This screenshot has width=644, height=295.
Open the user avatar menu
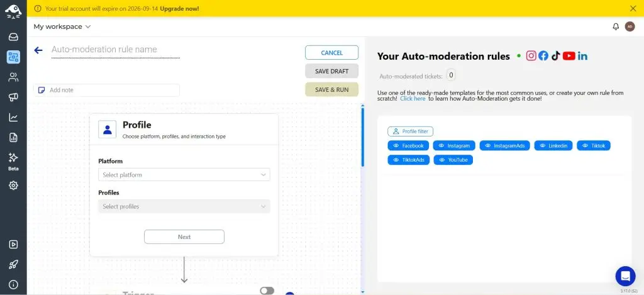[x=630, y=26]
